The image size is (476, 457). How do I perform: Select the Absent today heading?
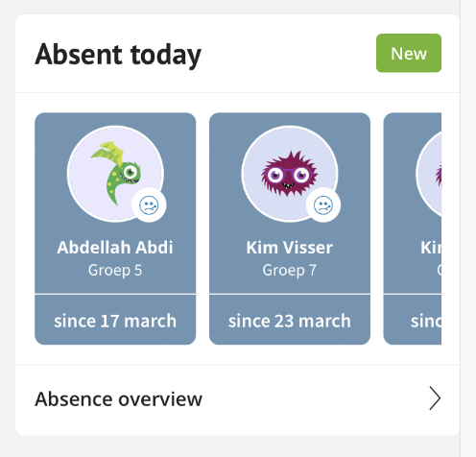coord(118,55)
